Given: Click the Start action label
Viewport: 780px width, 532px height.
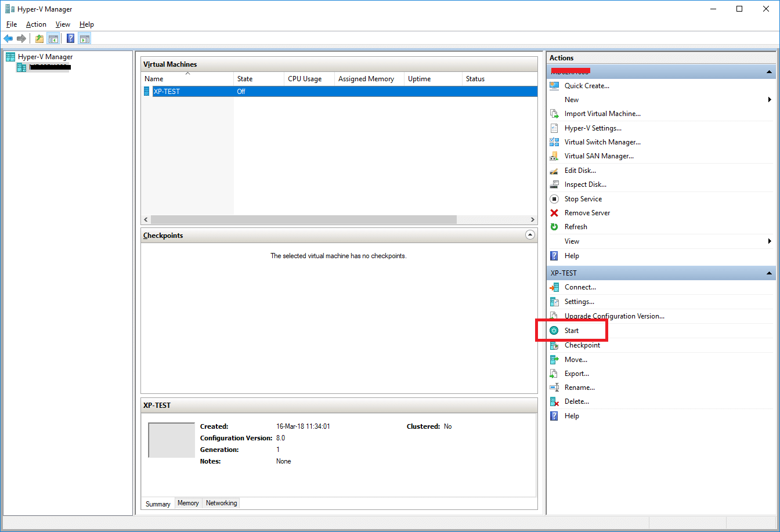Looking at the screenshot, I should (572, 331).
